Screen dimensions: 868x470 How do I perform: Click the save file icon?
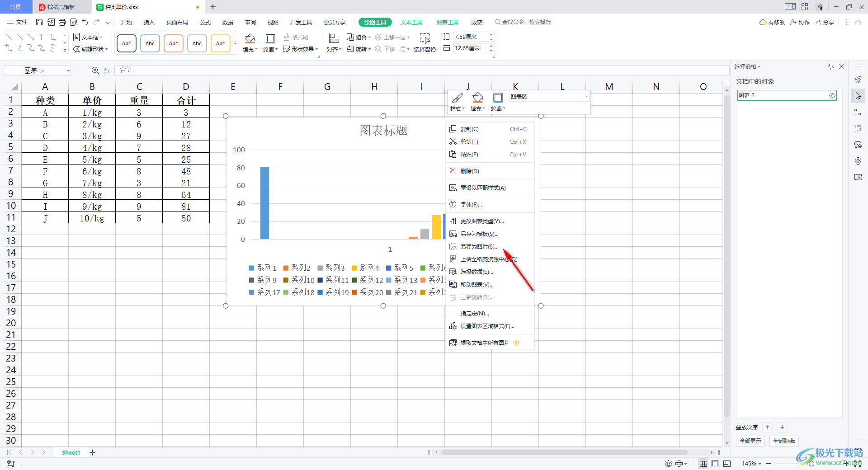point(39,22)
